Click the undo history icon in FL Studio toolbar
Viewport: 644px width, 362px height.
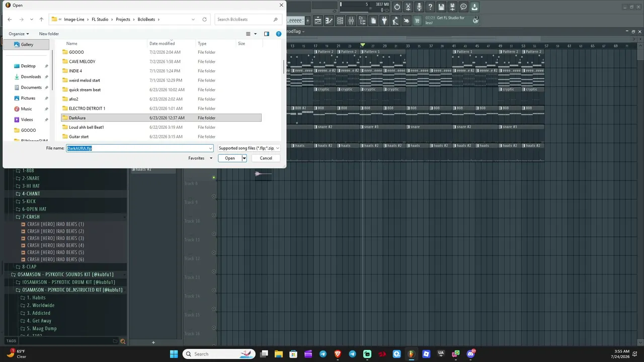(397, 7)
